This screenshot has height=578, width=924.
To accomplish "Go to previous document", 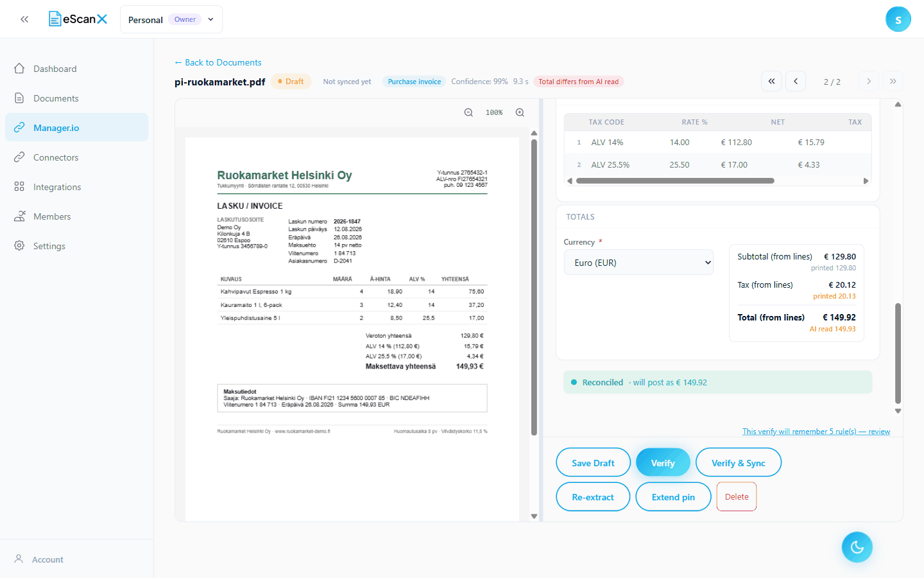I will coord(796,82).
